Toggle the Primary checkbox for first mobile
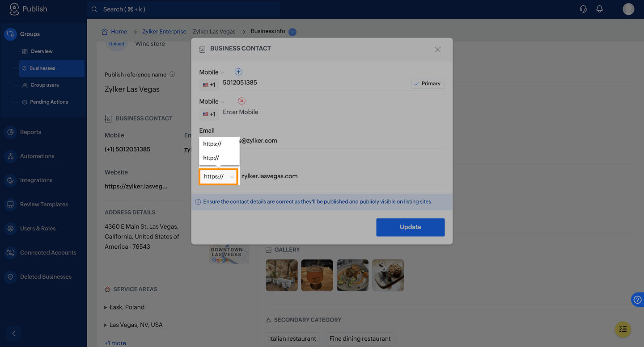644x347 pixels. pos(428,84)
